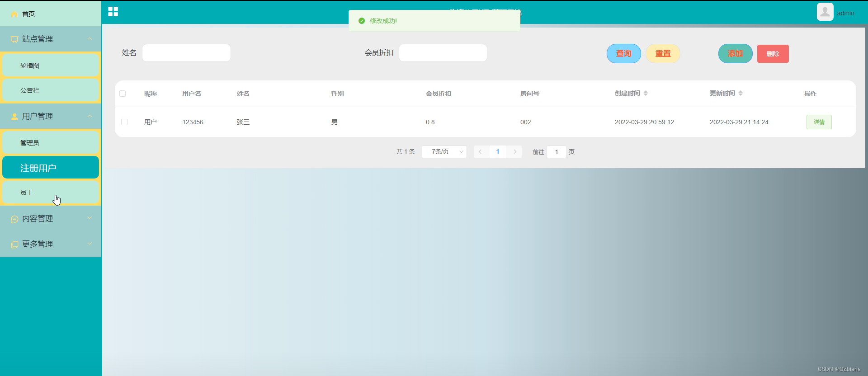This screenshot has height=376, width=868.
Task: Click the room number cell 002
Action: point(525,122)
